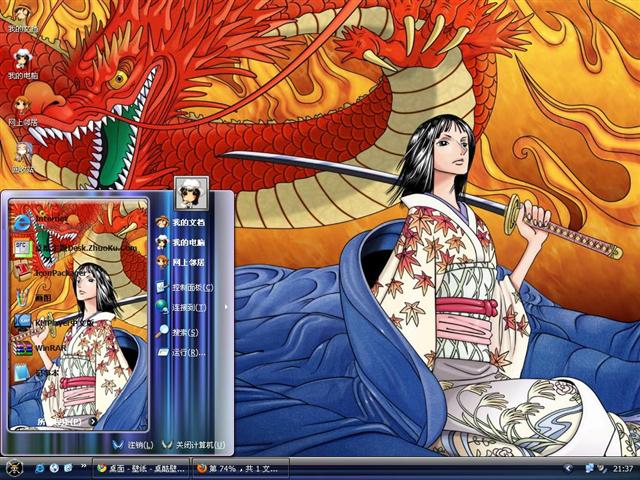Viewport: 640px width, 480px height.
Task: Click the user avatar picture in Start menu
Action: [191, 193]
